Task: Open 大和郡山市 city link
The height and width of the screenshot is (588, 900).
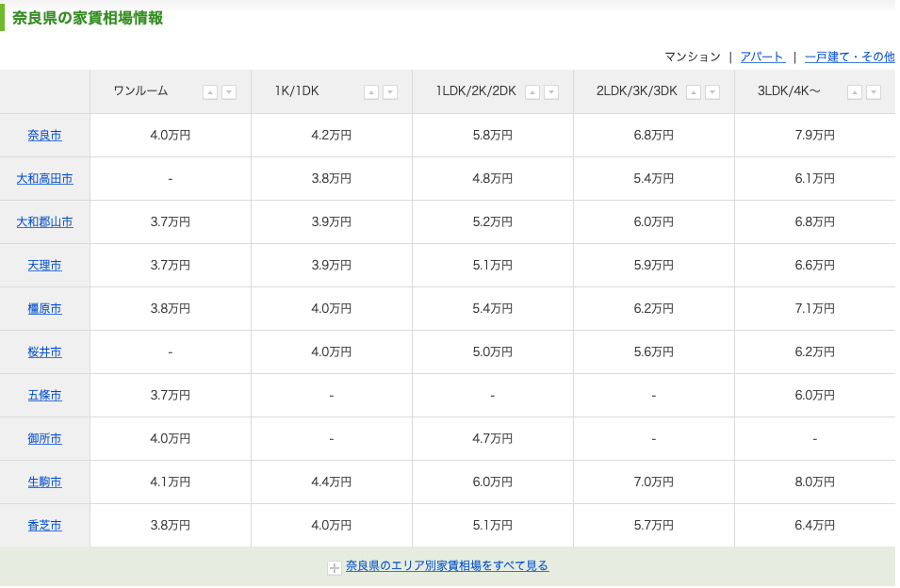Action: (x=45, y=222)
